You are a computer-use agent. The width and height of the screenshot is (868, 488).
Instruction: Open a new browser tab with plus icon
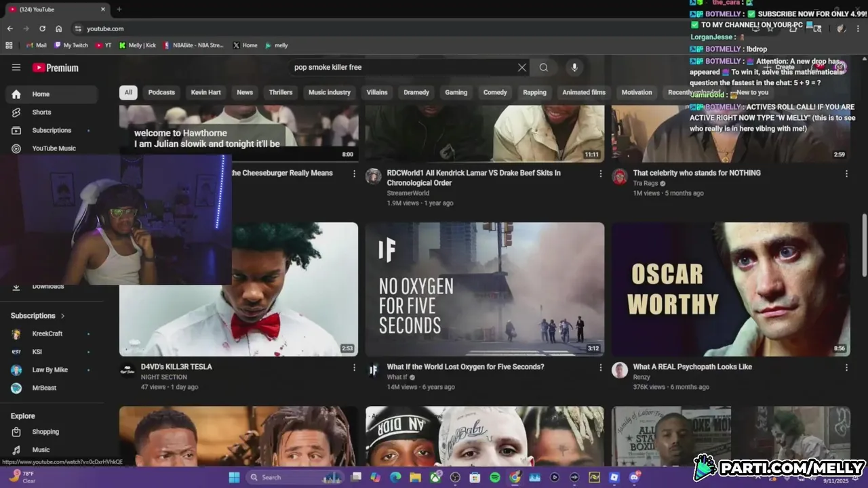[x=119, y=9]
